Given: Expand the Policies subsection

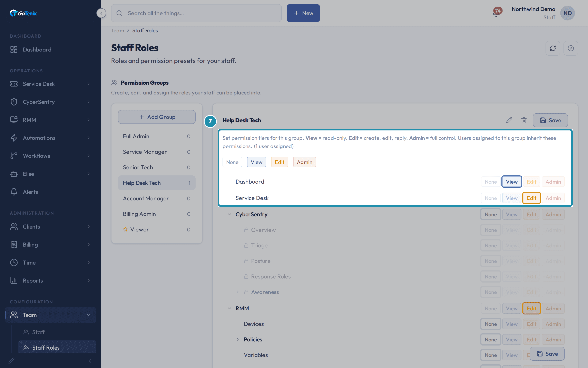Looking at the screenshot, I should pyautogui.click(x=238, y=340).
